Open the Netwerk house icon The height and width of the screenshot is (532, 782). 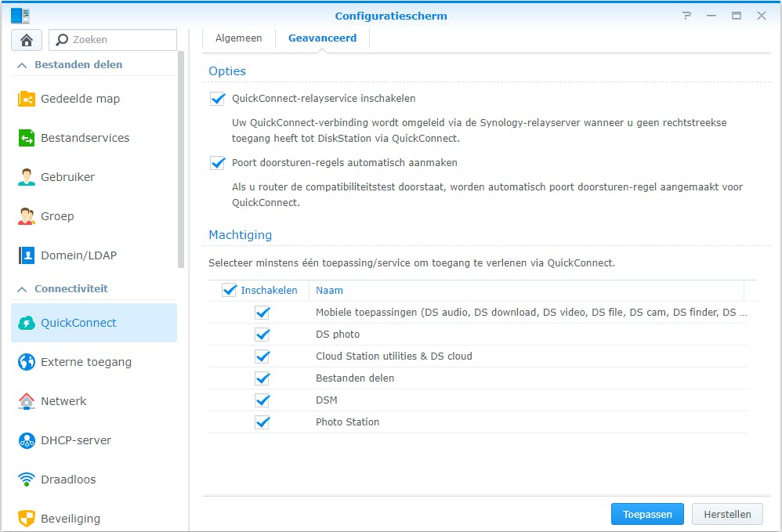tap(27, 401)
